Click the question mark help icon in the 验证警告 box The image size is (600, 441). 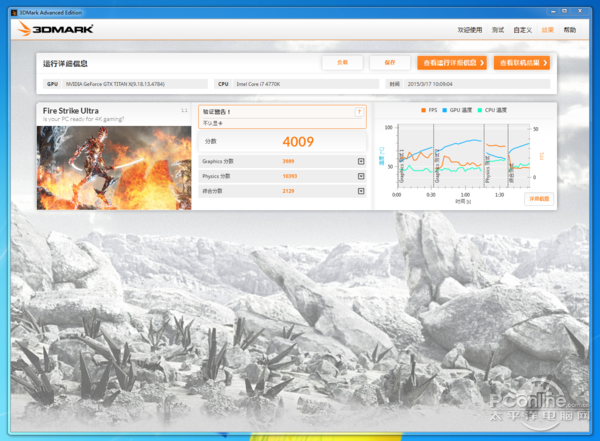click(359, 112)
